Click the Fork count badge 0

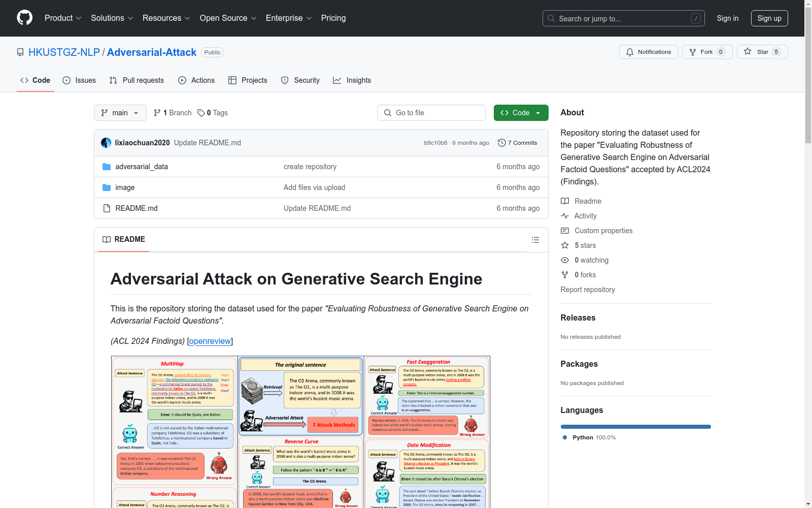tap(721, 52)
